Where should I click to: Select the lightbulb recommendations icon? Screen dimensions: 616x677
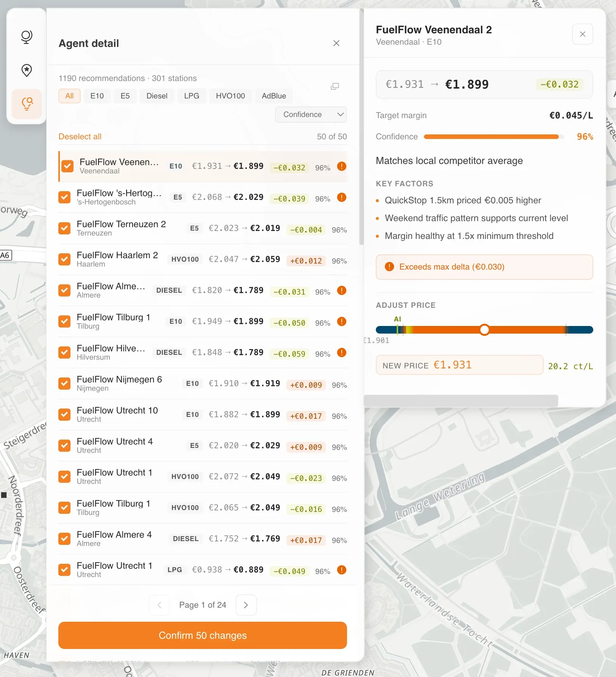27,103
